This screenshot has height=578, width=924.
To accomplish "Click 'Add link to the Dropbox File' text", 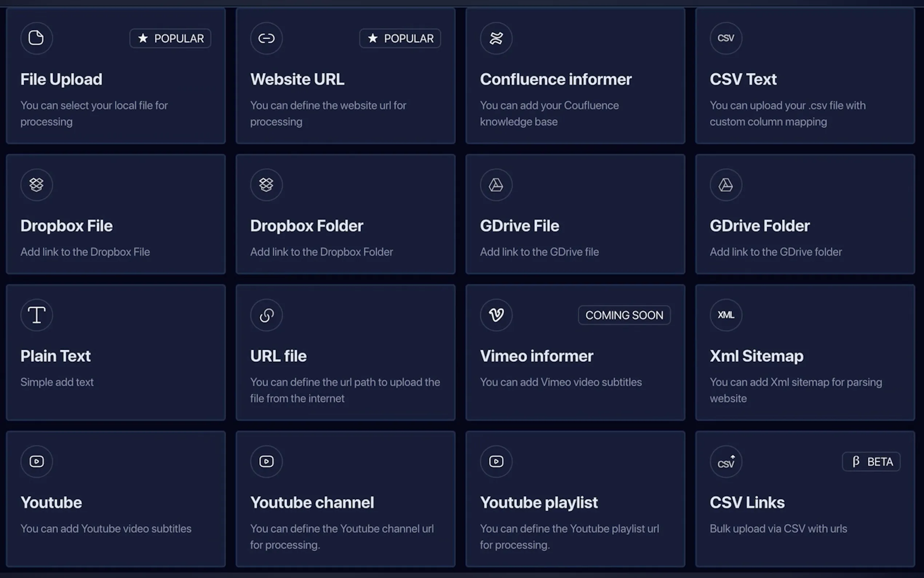I will tap(85, 252).
